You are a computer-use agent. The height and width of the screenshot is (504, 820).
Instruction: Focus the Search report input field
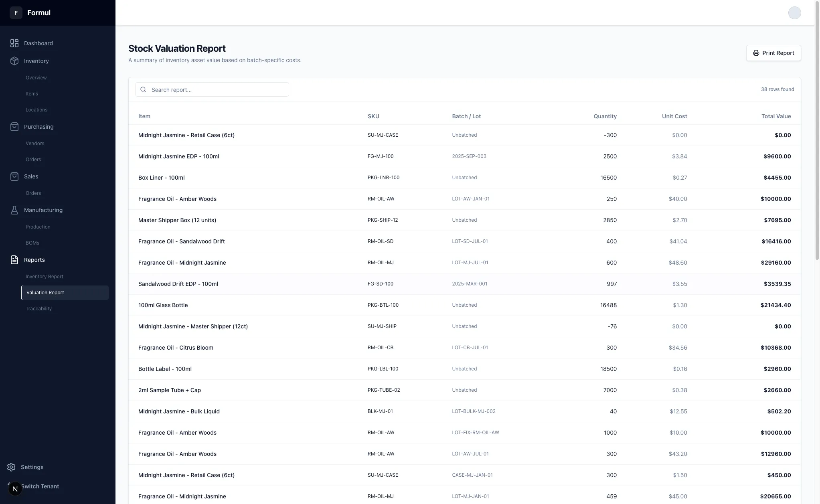(217, 90)
